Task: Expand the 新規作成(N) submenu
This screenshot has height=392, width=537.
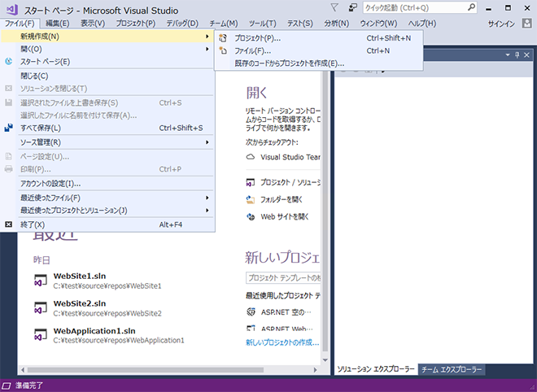Action: (107, 37)
